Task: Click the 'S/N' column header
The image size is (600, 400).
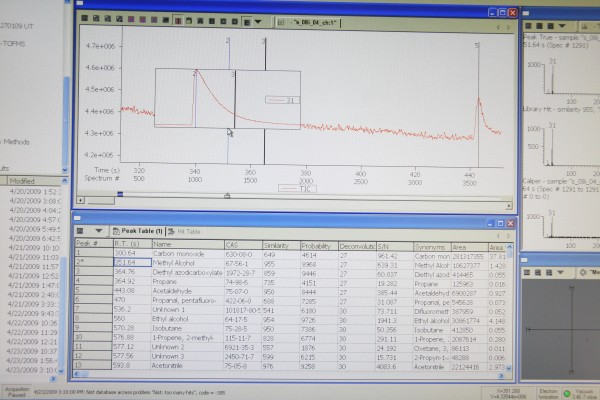Action: coord(395,247)
